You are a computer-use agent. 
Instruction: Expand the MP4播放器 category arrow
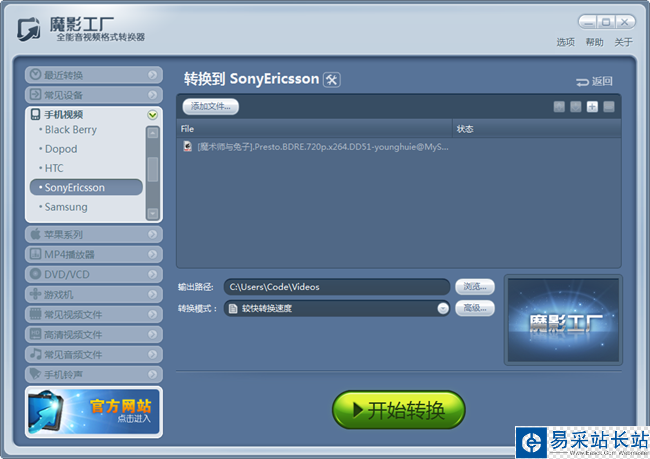click(153, 254)
